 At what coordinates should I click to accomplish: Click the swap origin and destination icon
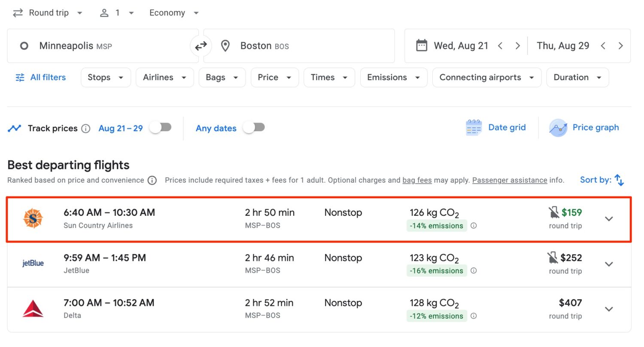tap(201, 46)
